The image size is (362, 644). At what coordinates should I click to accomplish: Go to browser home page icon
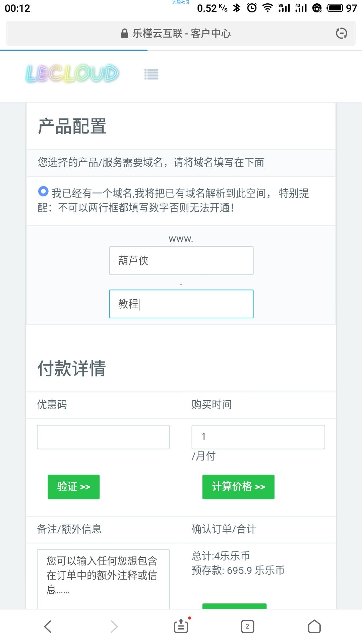314,626
